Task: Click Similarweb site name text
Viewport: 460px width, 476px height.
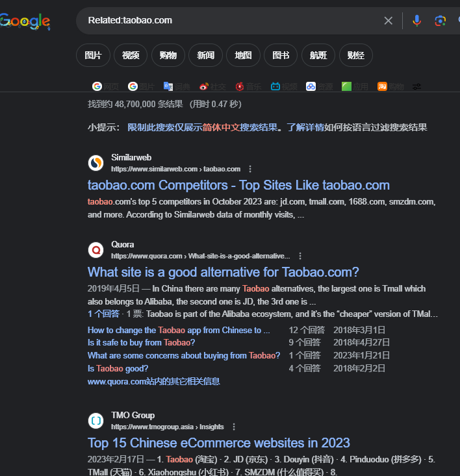Action: pos(131,157)
